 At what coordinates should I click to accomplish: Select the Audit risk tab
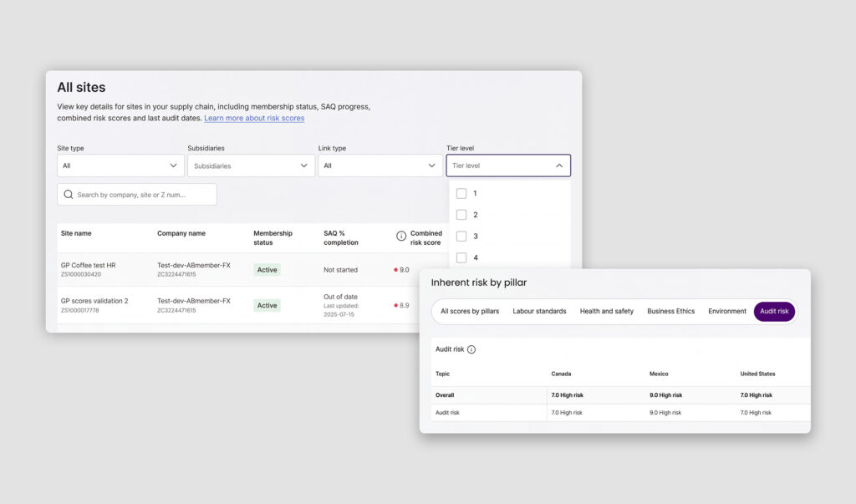click(774, 311)
